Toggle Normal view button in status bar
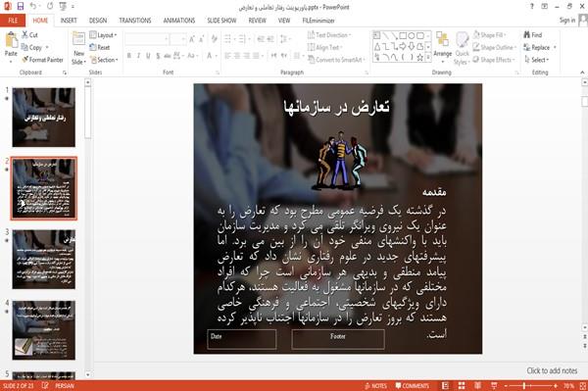This screenshot has height=391, width=588. (445, 386)
